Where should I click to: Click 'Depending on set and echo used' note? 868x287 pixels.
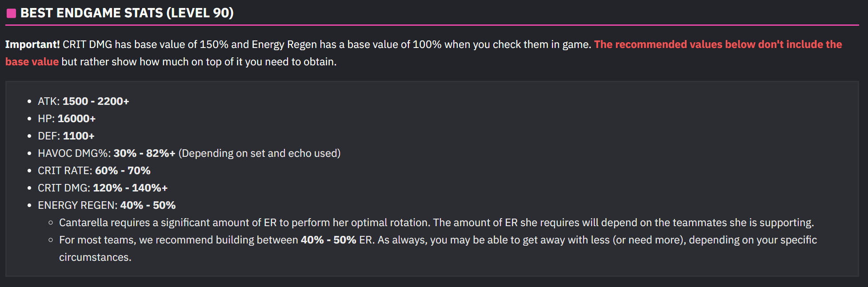coord(260,153)
